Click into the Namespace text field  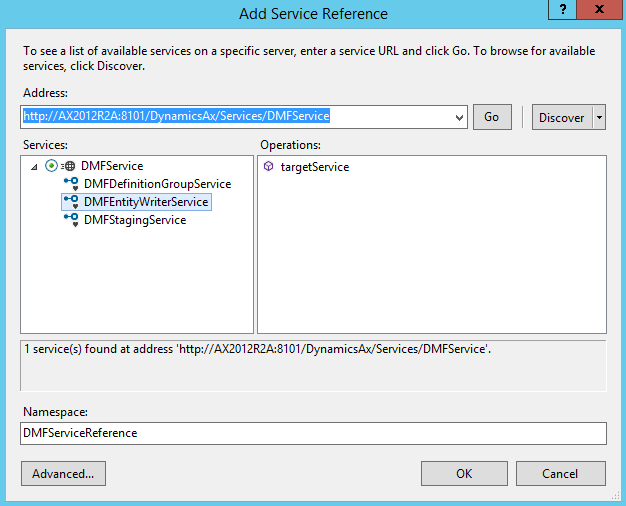(x=313, y=433)
